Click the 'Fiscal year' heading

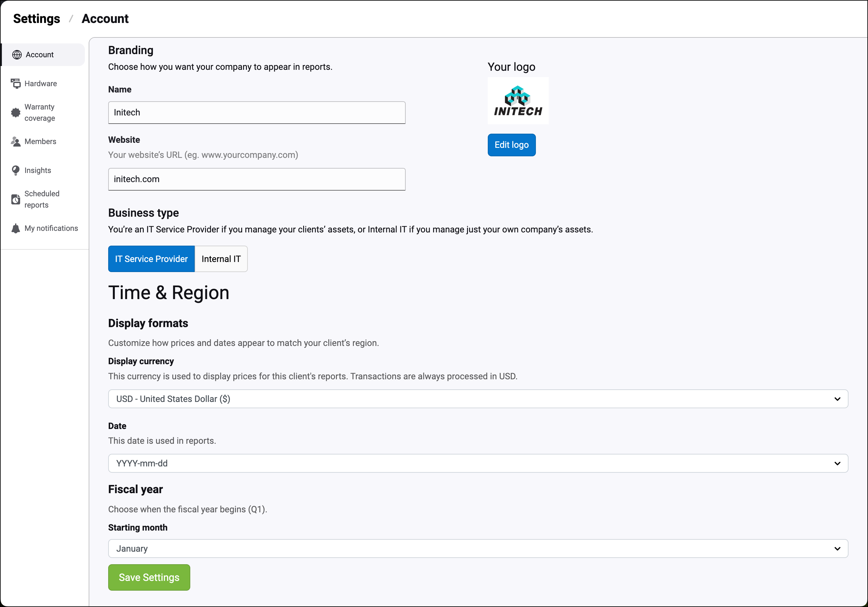point(135,489)
